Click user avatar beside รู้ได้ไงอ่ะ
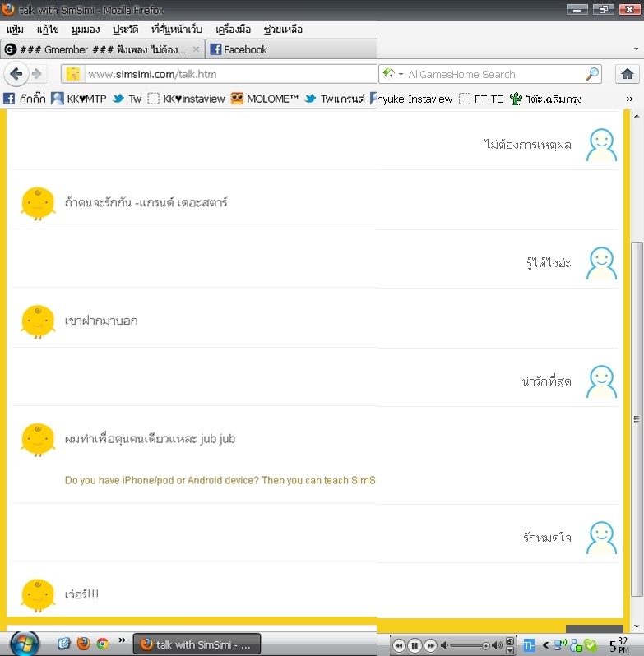 tap(601, 263)
